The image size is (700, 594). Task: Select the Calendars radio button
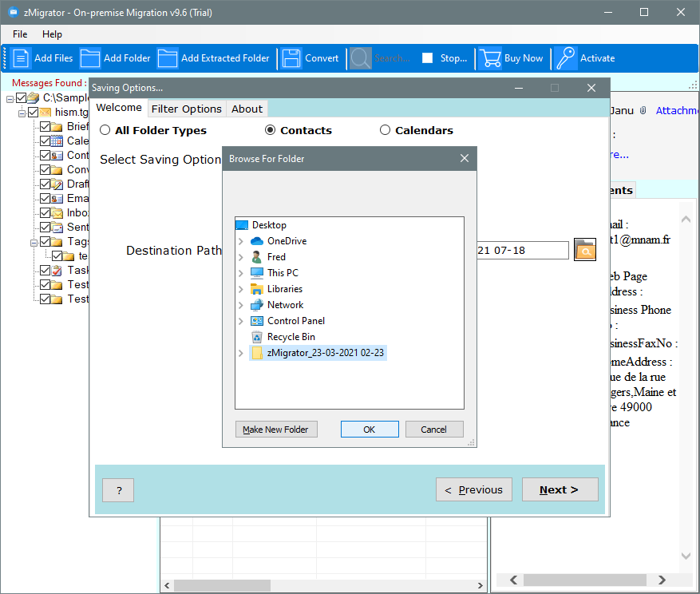pyautogui.click(x=385, y=130)
